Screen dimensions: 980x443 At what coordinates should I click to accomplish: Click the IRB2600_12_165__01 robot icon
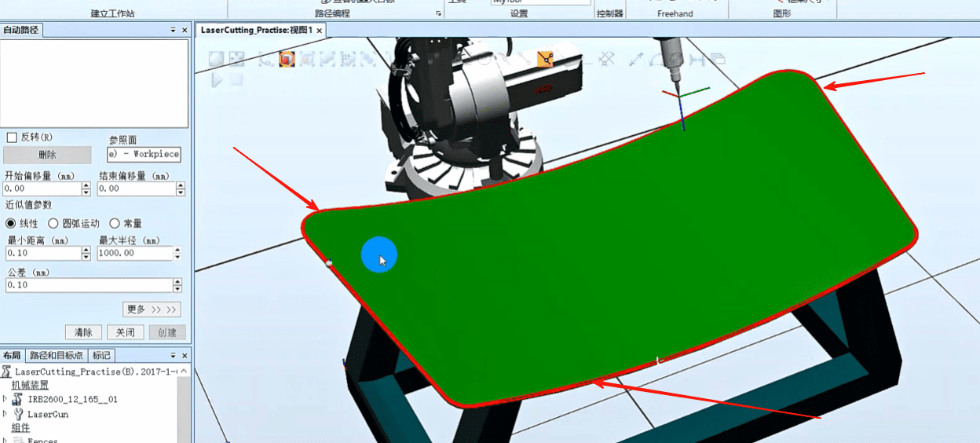18,399
